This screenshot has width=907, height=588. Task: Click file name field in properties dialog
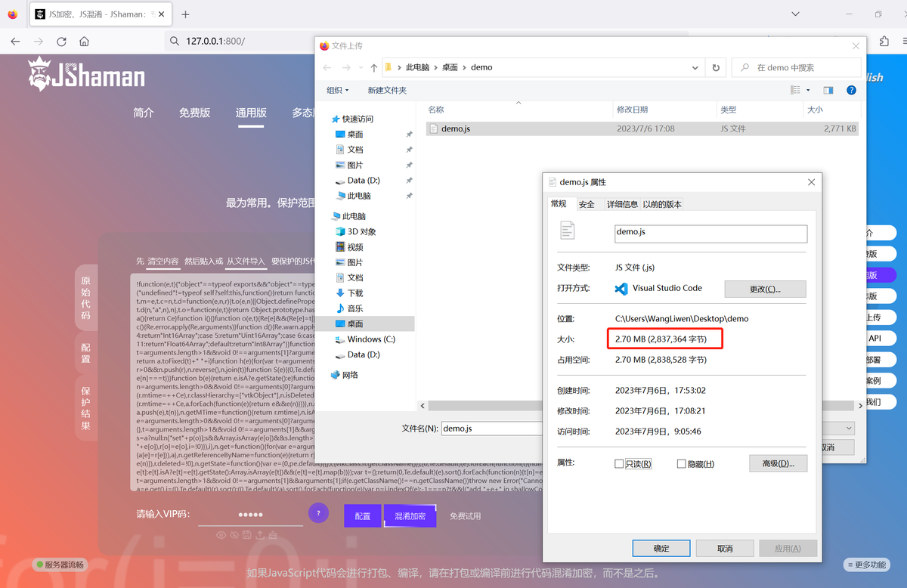click(x=710, y=233)
